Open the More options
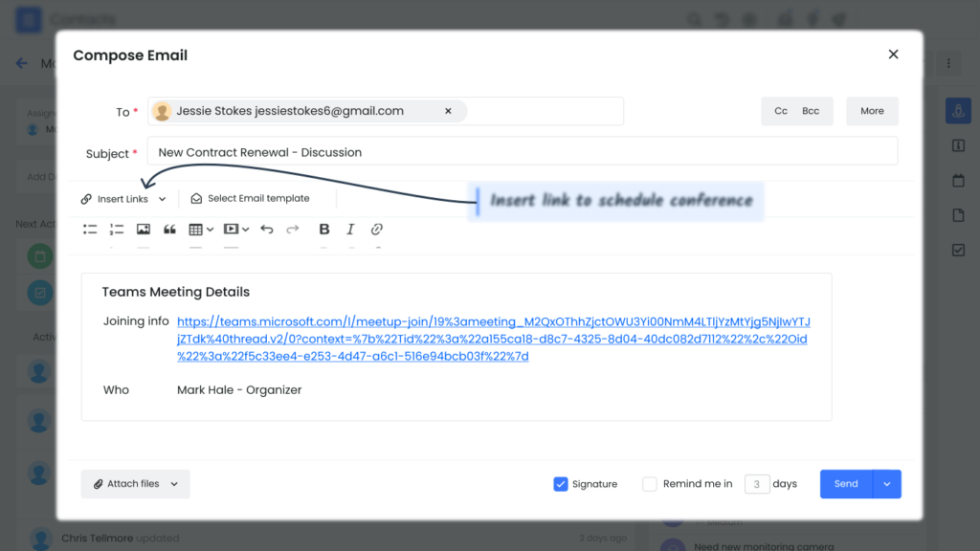The image size is (980, 551). pyautogui.click(x=872, y=111)
